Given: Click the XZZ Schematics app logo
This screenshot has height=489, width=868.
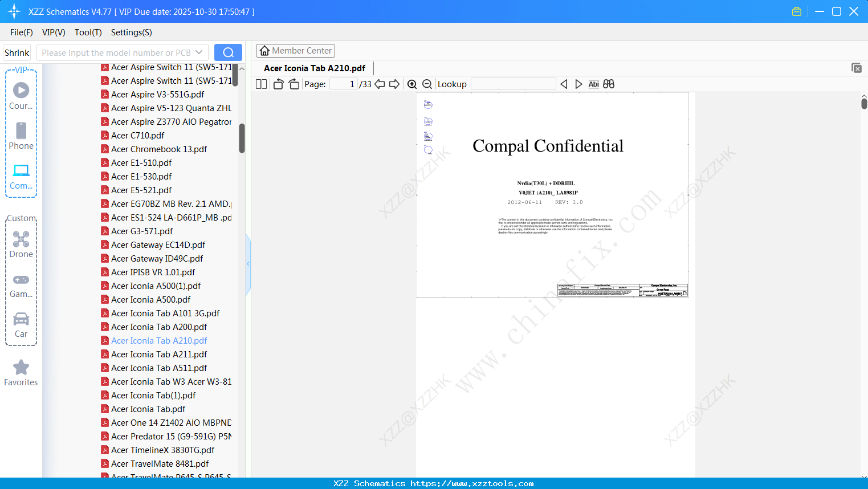Looking at the screenshot, I should coord(14,11).
